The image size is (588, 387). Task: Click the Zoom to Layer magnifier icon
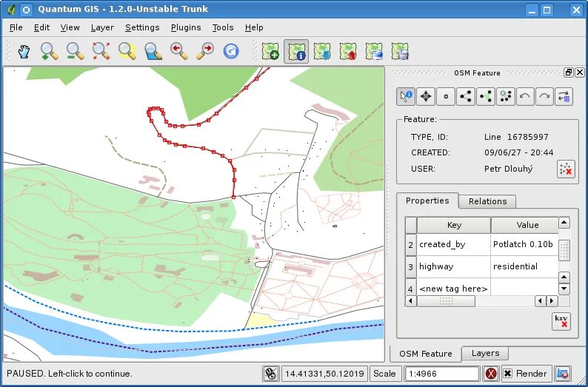coord(153,51)
